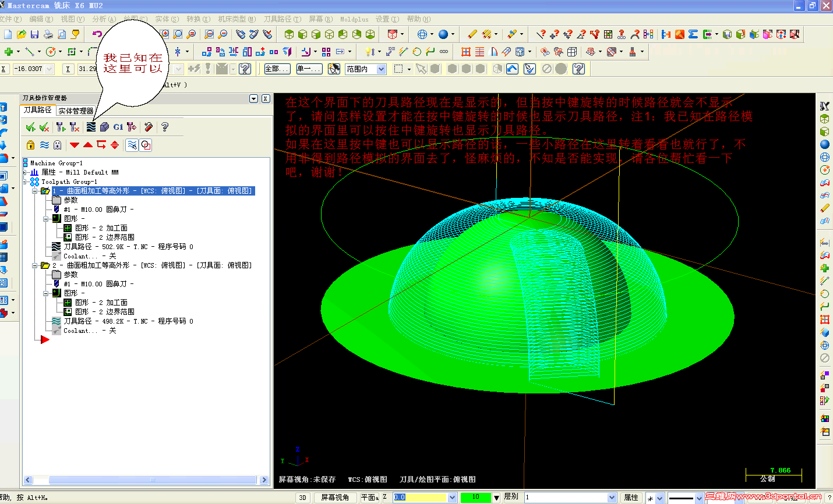Switch to the 实体管理器 tab
833x504 pixels.
click(76, 111)
